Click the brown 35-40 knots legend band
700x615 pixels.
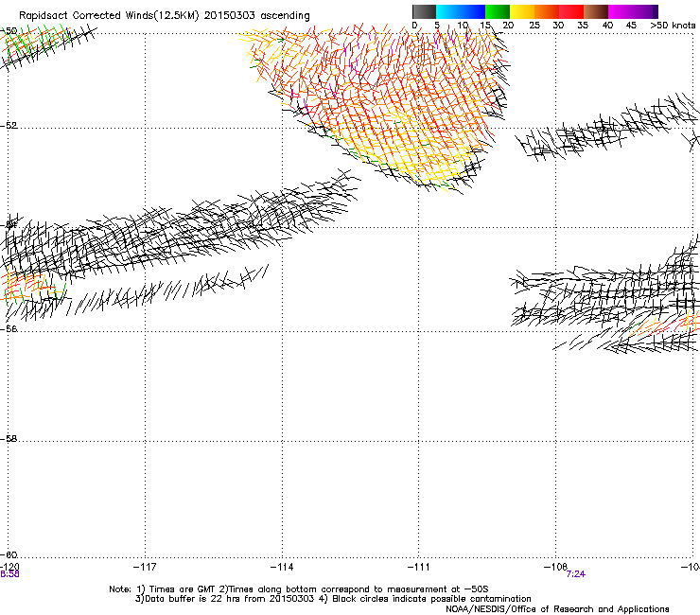pos(596,11)
